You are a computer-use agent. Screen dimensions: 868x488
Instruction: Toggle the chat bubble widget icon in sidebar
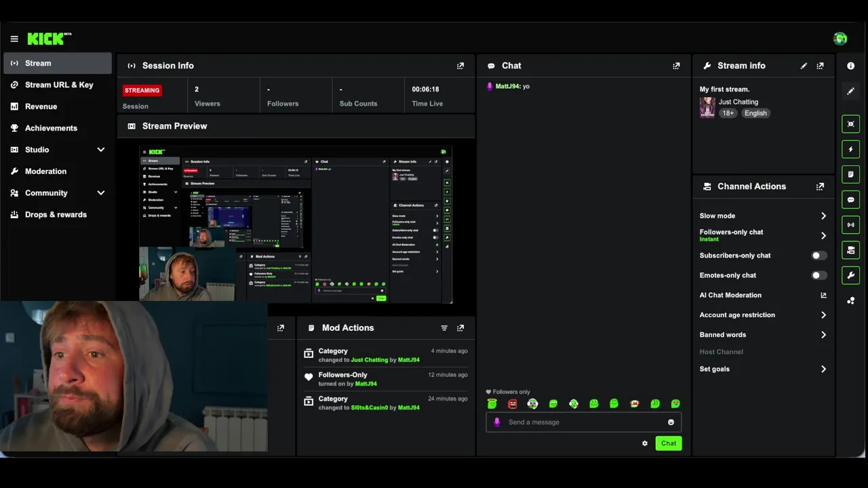851,200
